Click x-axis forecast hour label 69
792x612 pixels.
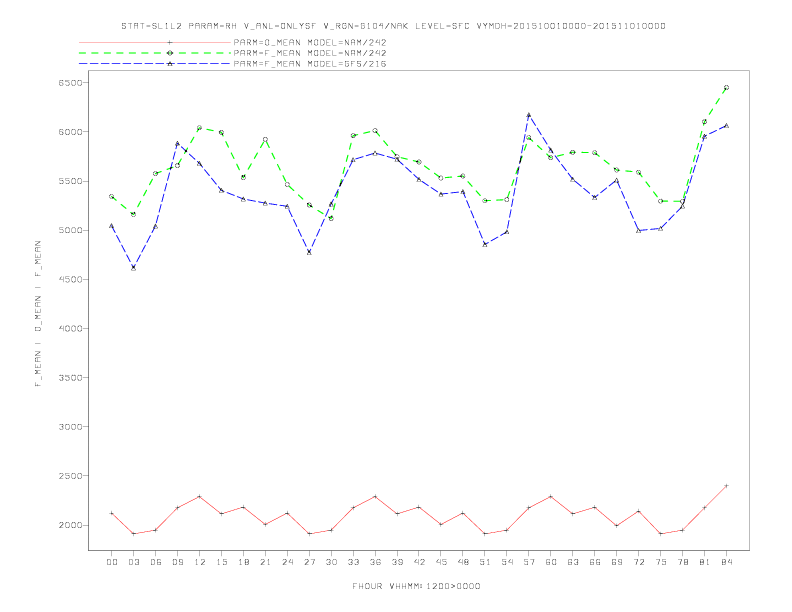(x=617, y=562)
